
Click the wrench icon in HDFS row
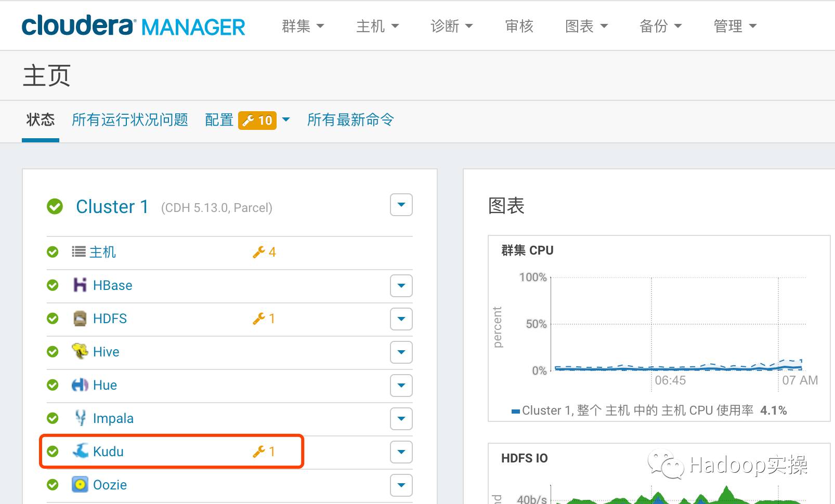click(x=258, y=319)
